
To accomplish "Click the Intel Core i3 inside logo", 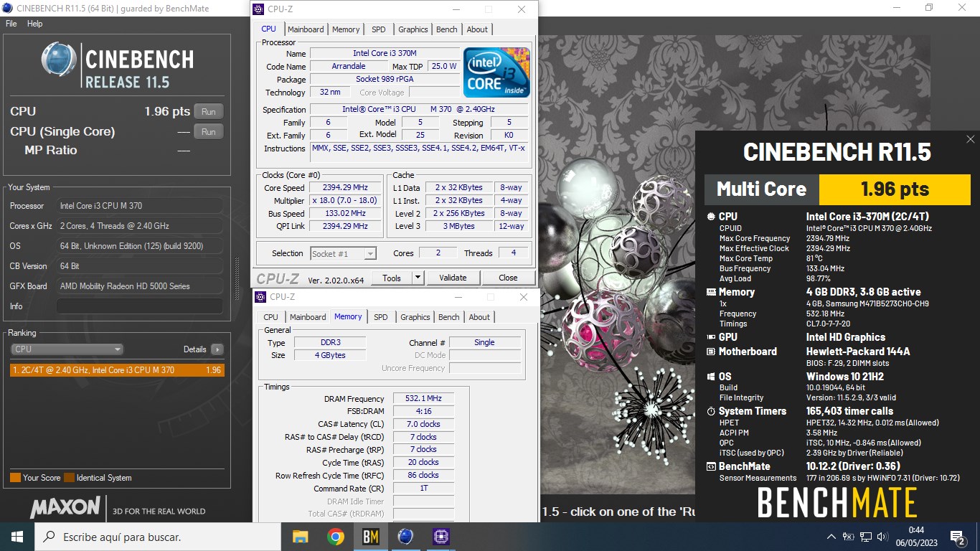I will tap(496, 72).
